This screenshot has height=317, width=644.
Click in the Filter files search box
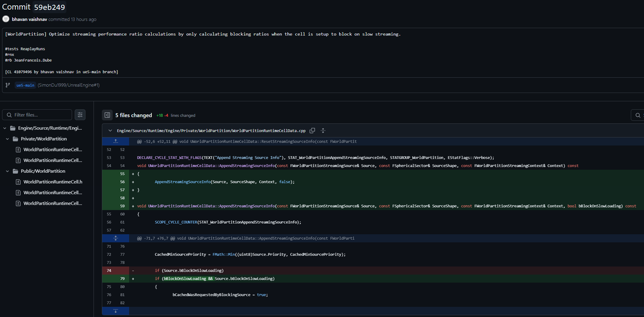click(37, 115)
